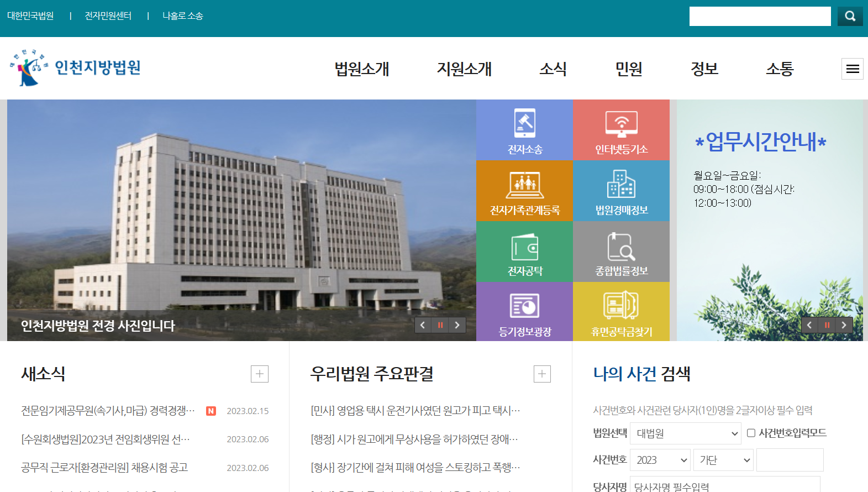Pause the 업무시간안내 banner rotation
The image size is (868, 492).
coord(827,325)
